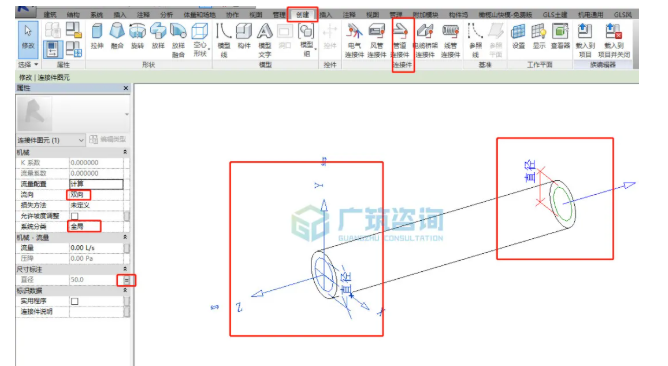Screen dimensions: 668x366
Task: Open the work plane 查看器 (Viewer)
Action: click(x=560, y=36)
